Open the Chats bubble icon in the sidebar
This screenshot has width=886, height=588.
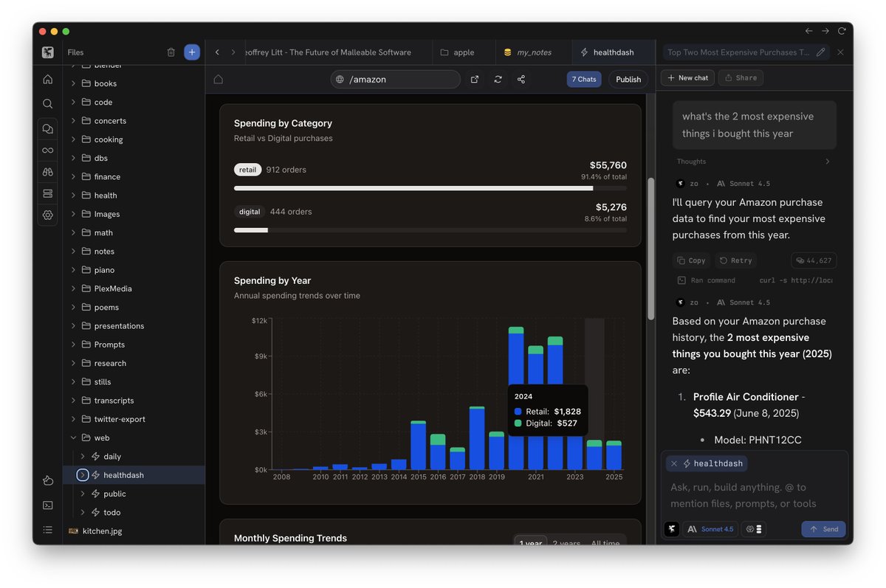[x=48, y=128]
